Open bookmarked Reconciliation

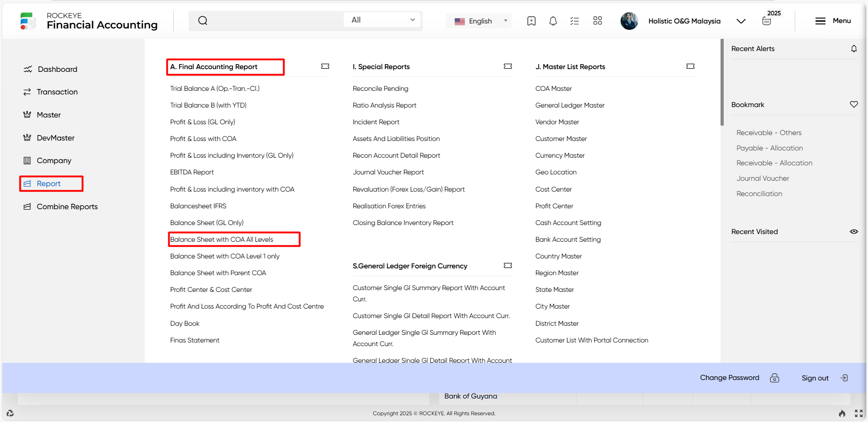[759, 194]
